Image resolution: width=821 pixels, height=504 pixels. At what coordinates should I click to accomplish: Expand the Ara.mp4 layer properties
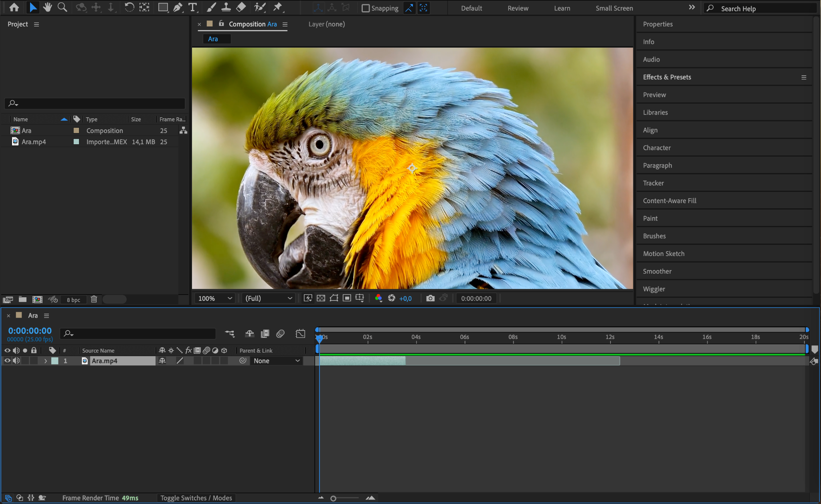click(x=46, y=361)
